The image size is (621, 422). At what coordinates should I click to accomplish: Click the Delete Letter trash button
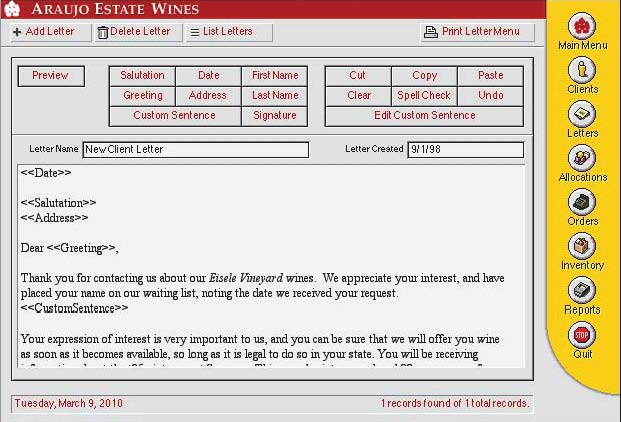point(138,32)
